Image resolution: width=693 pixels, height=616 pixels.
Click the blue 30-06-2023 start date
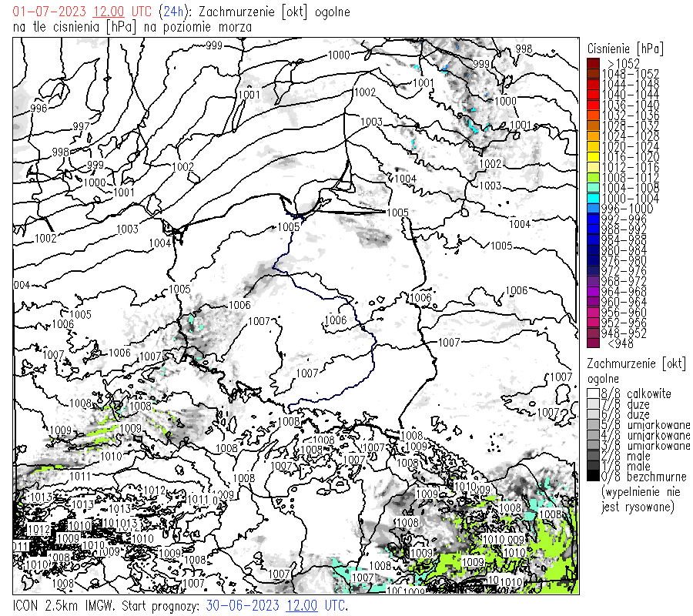click(243, 605)
